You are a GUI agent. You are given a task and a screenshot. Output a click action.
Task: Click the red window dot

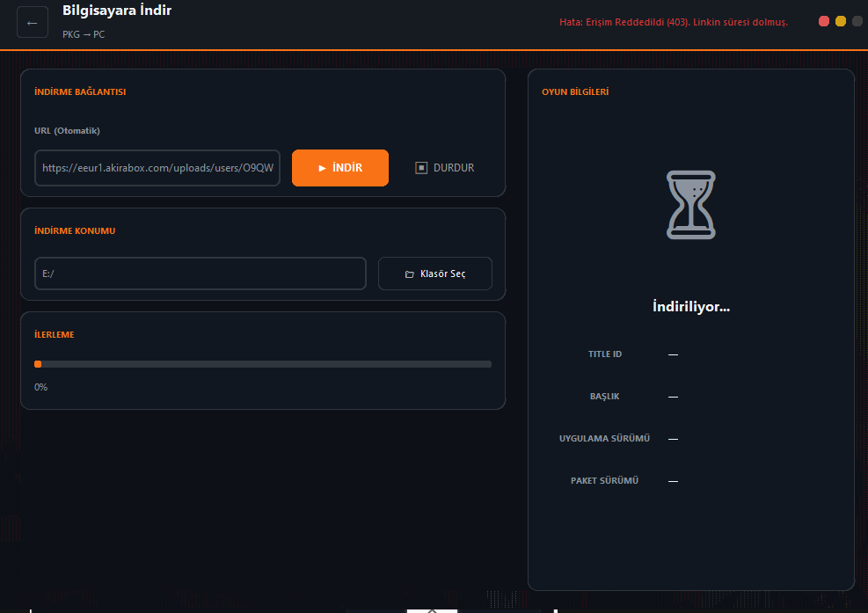pyautogui.click(x=824, y=21)
